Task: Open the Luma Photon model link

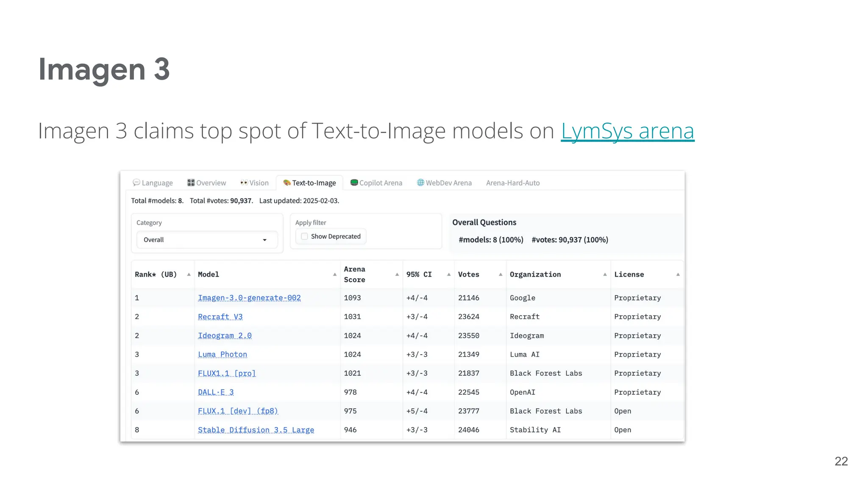Action: click(223, 355)
